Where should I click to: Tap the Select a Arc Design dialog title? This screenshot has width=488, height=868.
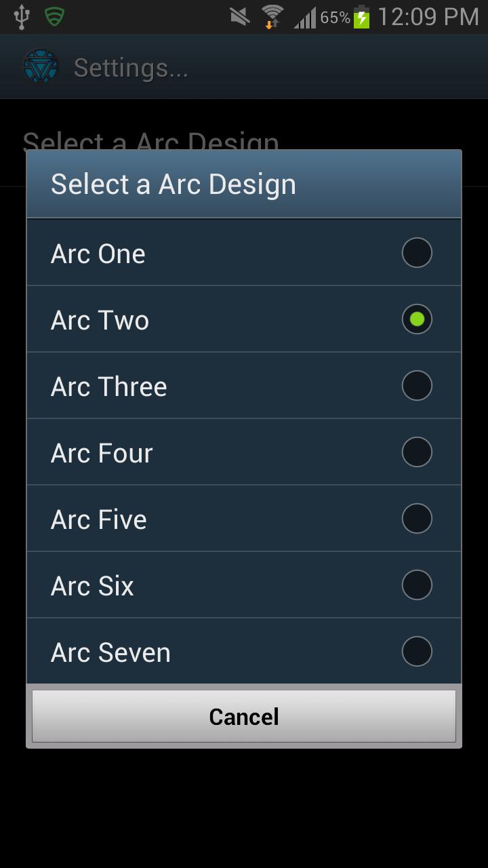coord(174,184)
